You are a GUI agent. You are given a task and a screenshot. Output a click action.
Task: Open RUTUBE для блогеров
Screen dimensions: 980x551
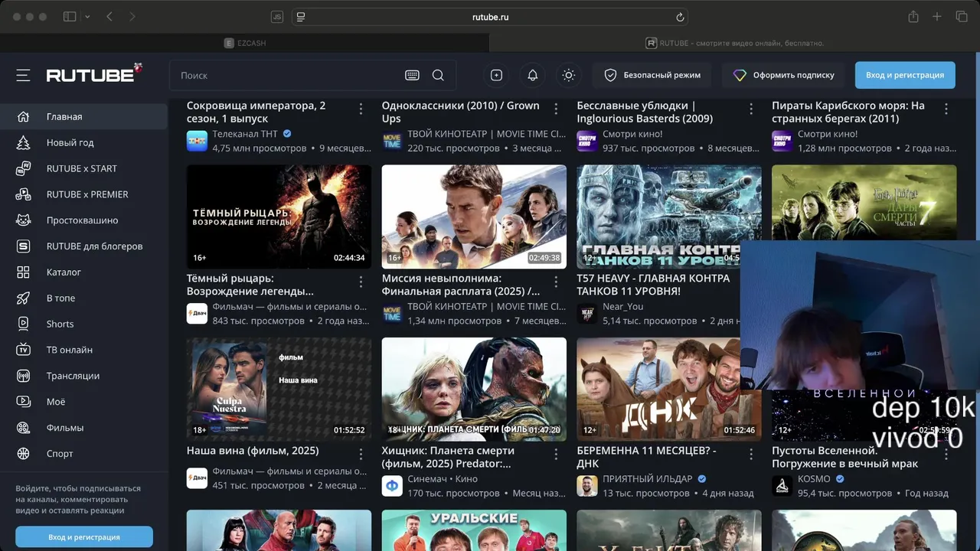[83, 246]
